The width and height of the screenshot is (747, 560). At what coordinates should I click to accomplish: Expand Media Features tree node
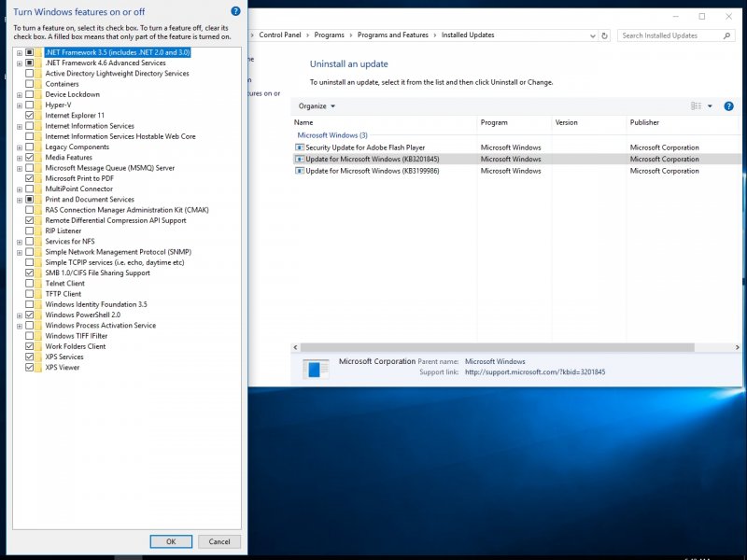(x=20, y=158)
